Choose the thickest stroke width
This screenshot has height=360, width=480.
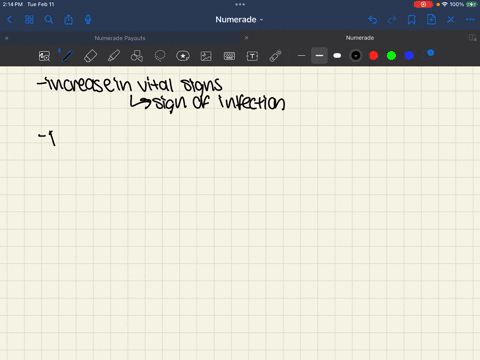(x=337, y=56)
